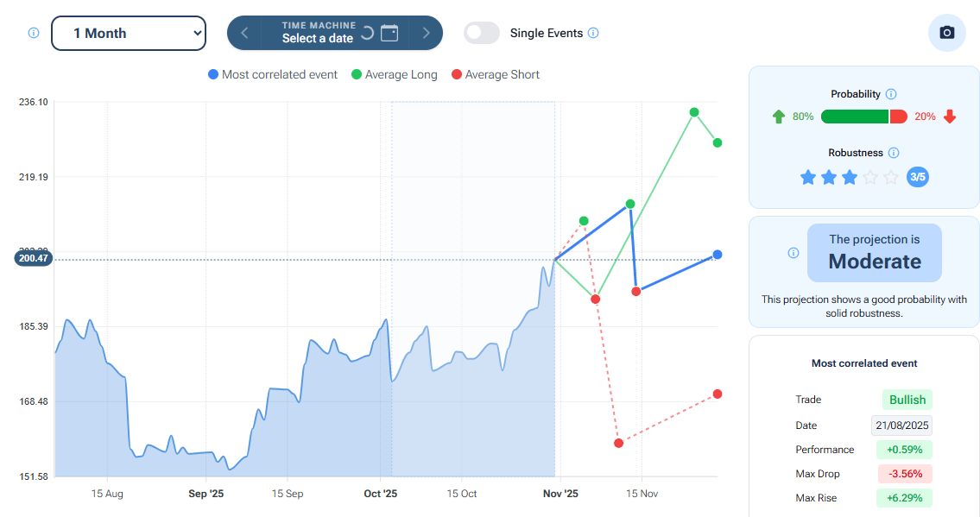The height and width of the screenshot is (517, 980).
Task: Hide the Average Short legend series
Action: click(x=496, y=75)
